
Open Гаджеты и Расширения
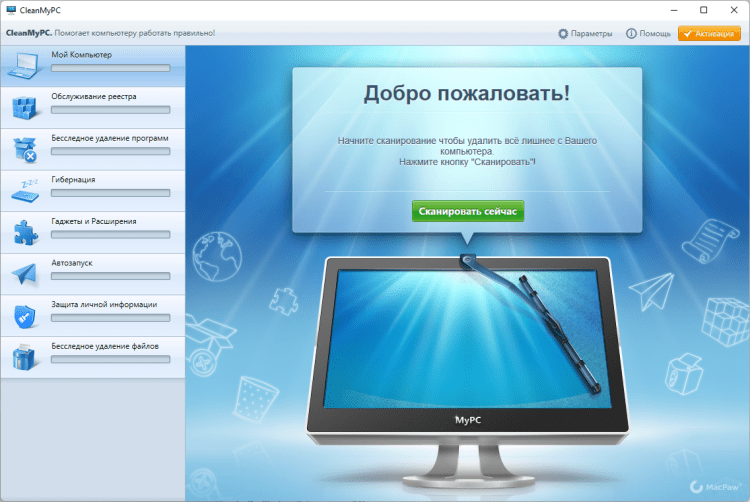point(93,233)
